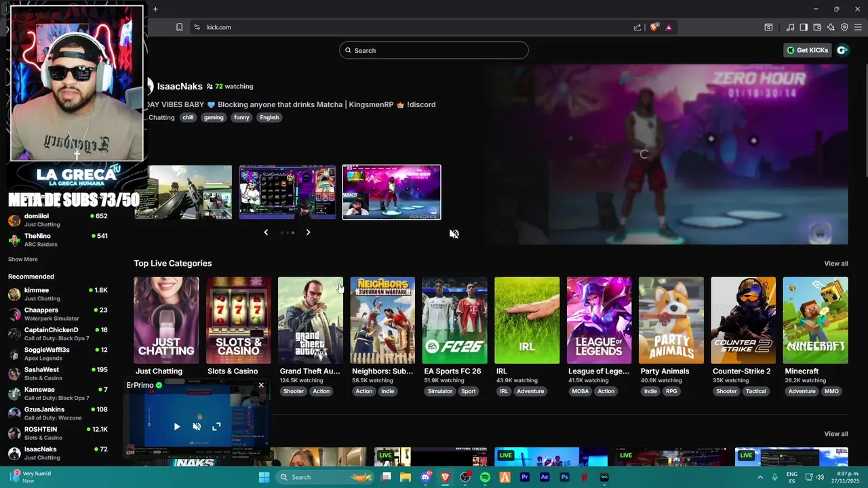The image size is (868, 488).
Task: Bookmark this page in Brave
Action: tap(179, 27)
